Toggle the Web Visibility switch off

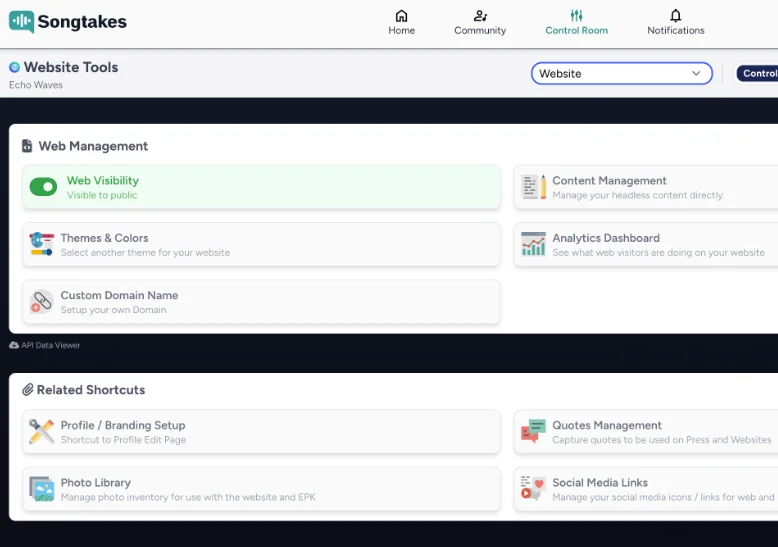coord(43,187)
